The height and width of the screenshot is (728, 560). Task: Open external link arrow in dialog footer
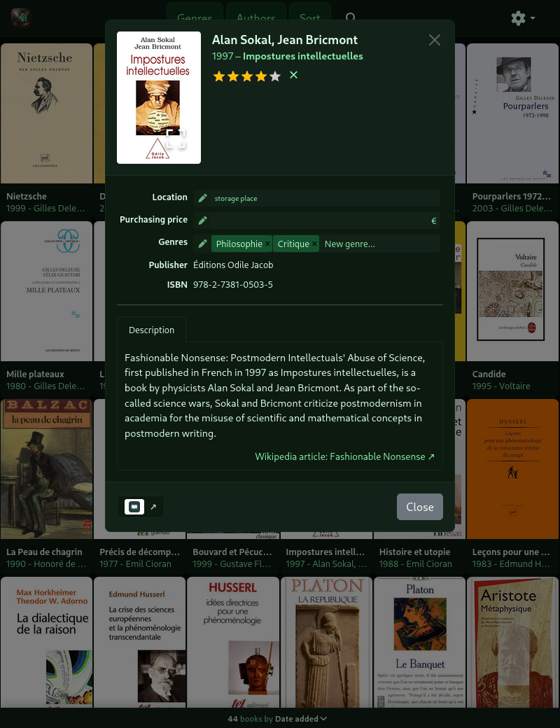[153, 507]
